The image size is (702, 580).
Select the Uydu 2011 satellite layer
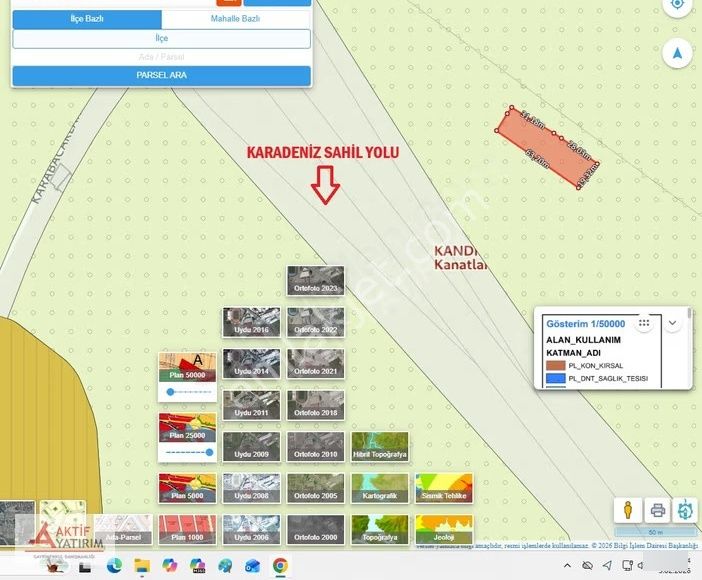coord(252,405)
